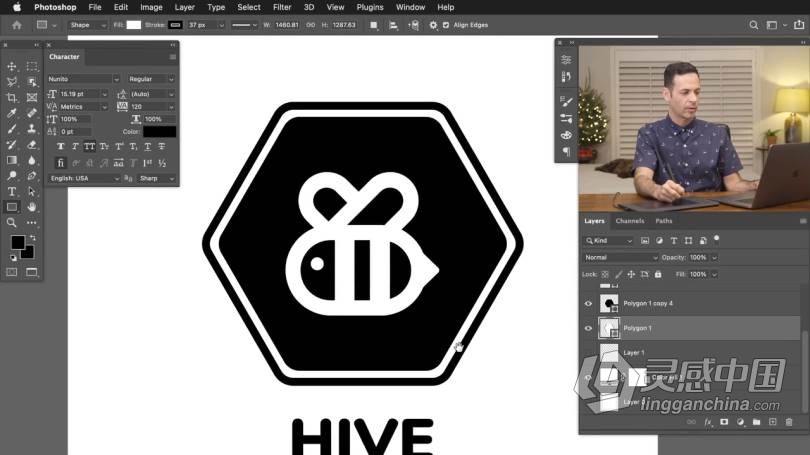
Task: Open the Normal blend mode dropdown
Action: tap(620, 258)
